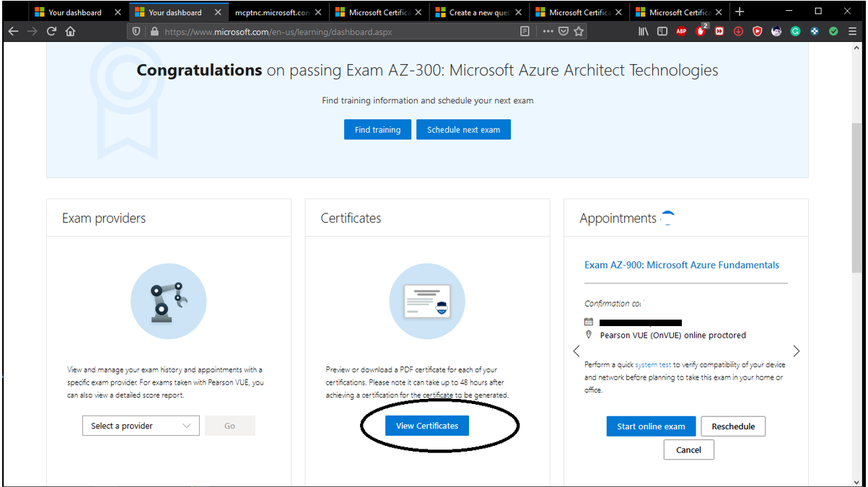Open the Exam AZ-900 Microsoft Azure Fundamentals link
The height and width of the screenshot is (487, 868).
[682, 265]
